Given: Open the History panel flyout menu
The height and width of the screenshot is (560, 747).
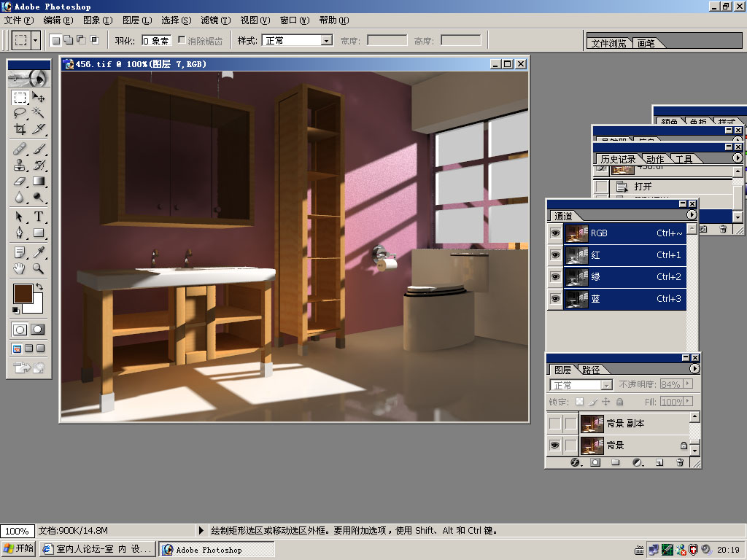Looking at the screenshot, I should coord(738,157).
